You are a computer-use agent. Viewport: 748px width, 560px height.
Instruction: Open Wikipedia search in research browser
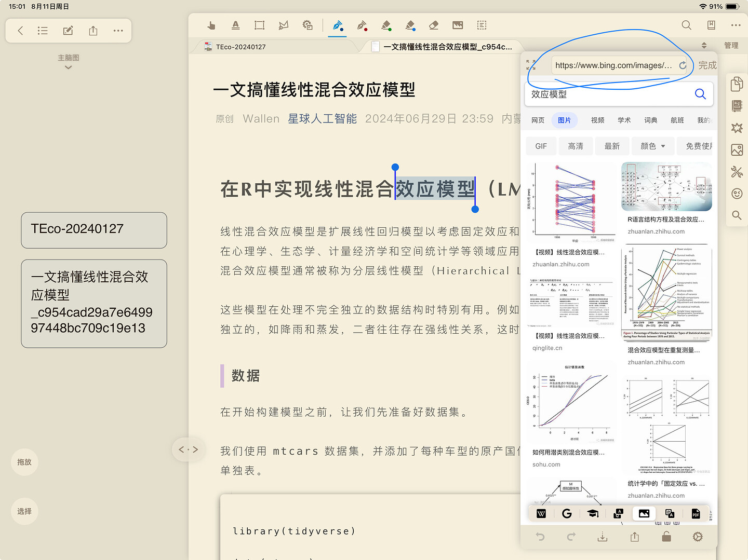tap(541, 513)
